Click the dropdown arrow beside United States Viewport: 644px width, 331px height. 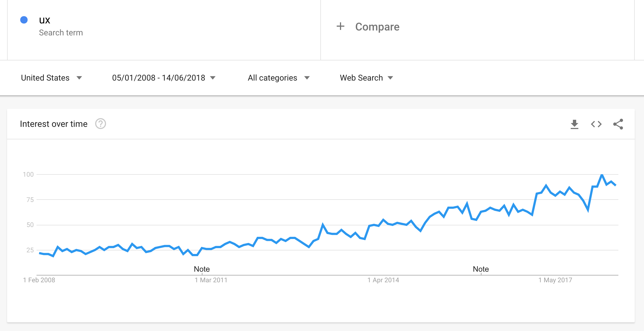79,78
